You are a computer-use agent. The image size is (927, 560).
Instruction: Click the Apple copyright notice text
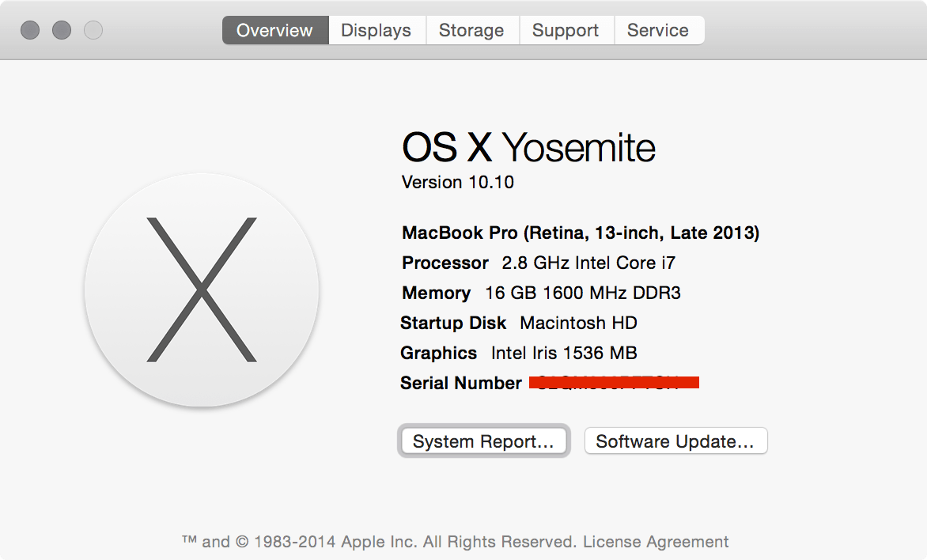pos(378,542)
